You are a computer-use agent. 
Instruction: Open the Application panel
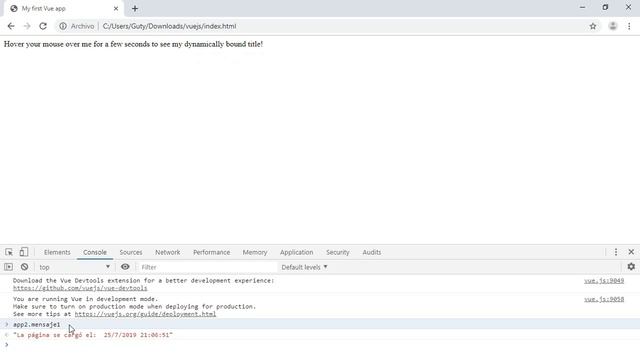(296, 252)
